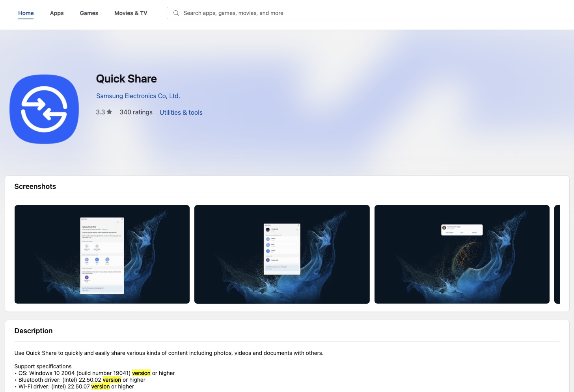This screenshot has width=574, height=392.
Task: Click the search magnifier icon
Action: click(176, 13)
